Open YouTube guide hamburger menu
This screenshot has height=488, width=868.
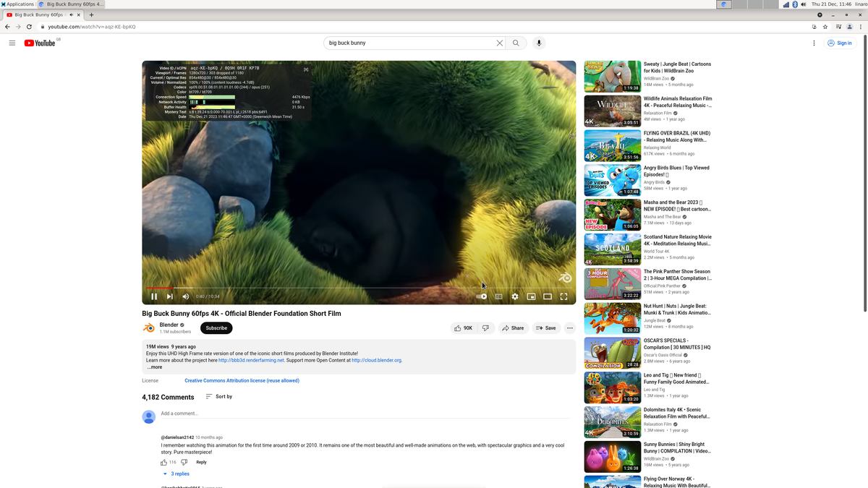[12, 43]
